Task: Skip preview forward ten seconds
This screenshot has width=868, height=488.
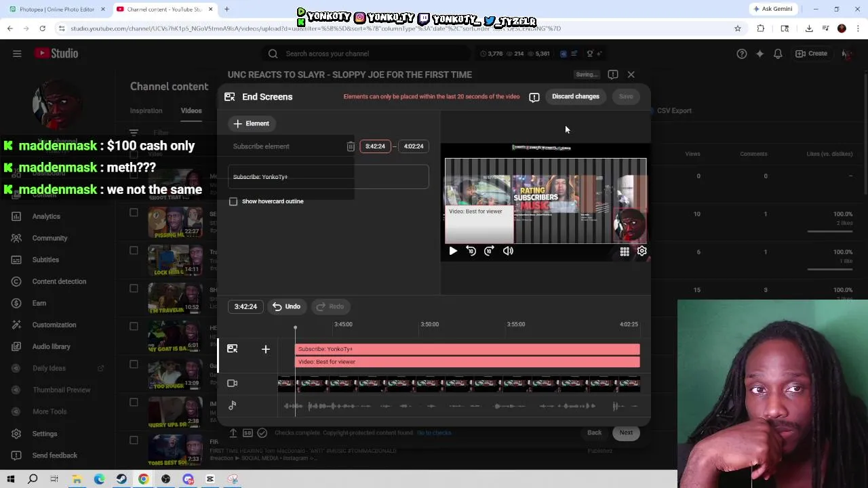Action: click(x=489, y=251)
